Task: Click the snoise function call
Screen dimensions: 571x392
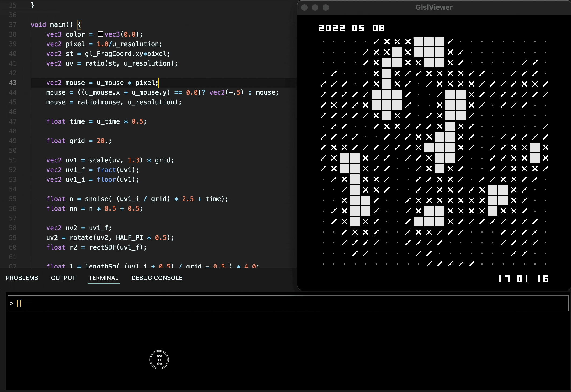Action: (x=97, y=199)
